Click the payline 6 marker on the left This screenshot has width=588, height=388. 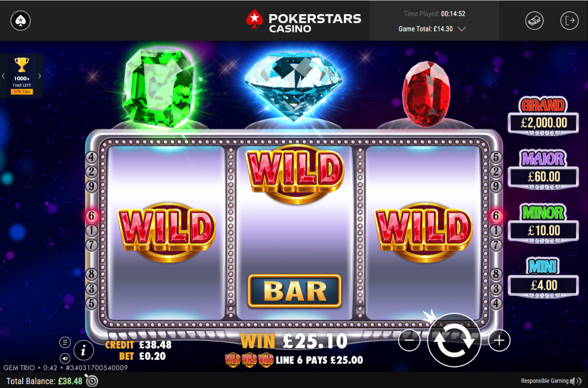(92, 215)
